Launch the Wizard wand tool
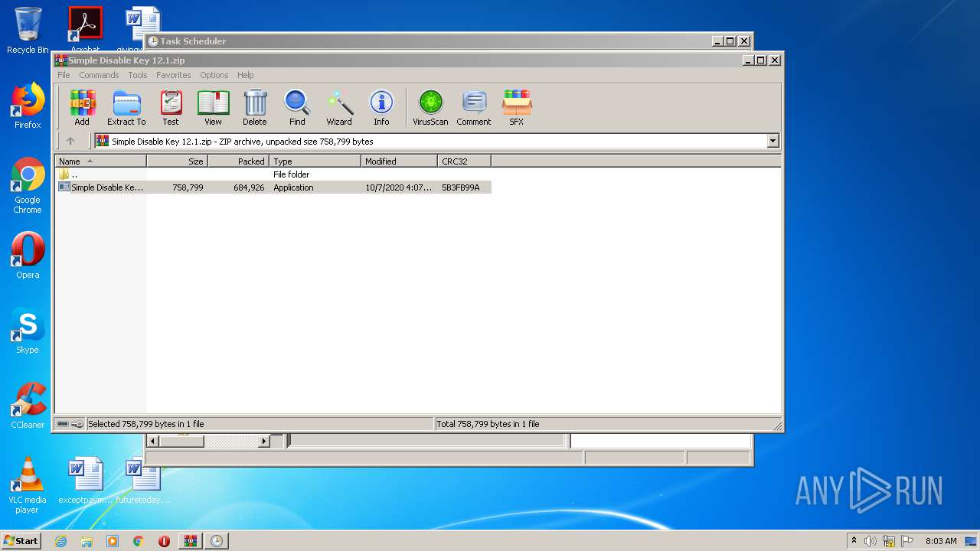This screenshot has width=980, height=551. coord(339,107)
